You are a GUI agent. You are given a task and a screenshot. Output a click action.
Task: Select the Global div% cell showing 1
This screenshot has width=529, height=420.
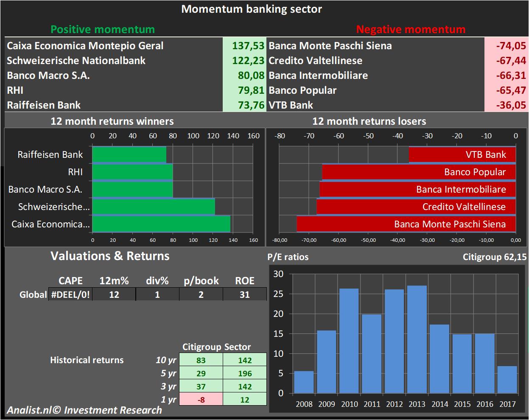tap(157, 294)
